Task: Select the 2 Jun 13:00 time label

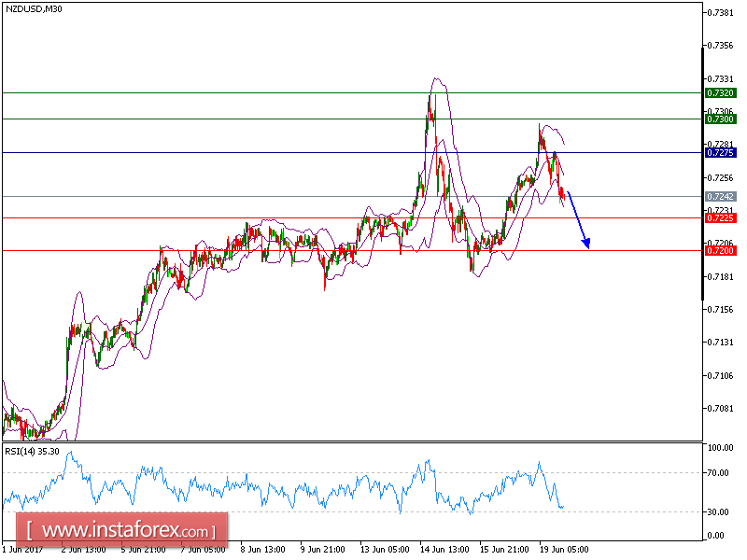Action: pyautogui.click(x=83, y=550)
